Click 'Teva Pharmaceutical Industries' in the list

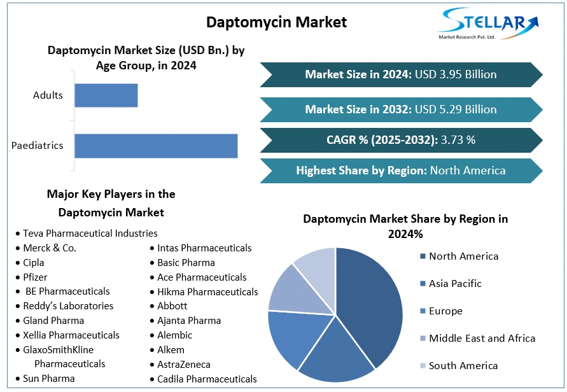click(x=90, y=234)
